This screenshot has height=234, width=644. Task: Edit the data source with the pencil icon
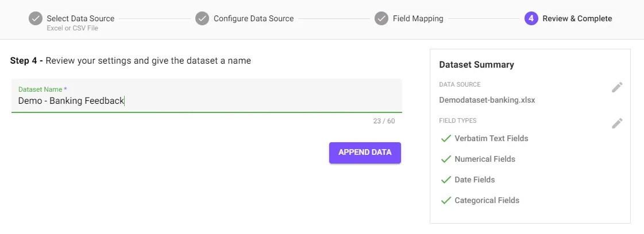(x=617, y=87)
